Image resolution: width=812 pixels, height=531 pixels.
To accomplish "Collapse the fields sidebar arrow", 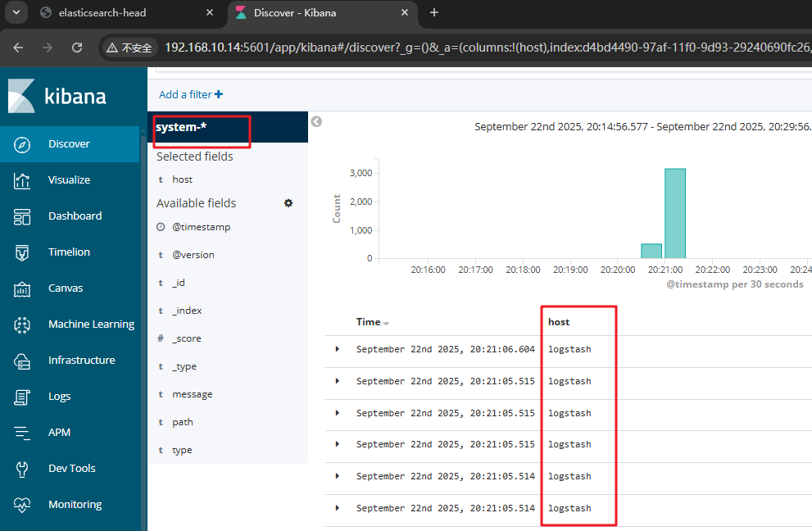I will (316, 121).
